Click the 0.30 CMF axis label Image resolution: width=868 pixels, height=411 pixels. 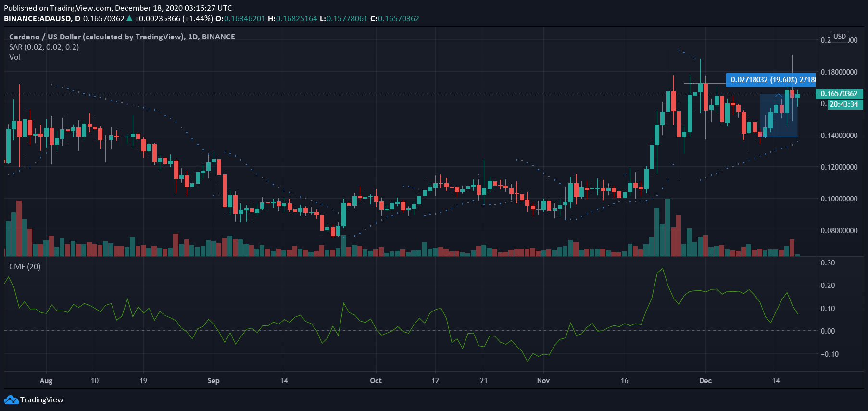(x=828, y=263)
